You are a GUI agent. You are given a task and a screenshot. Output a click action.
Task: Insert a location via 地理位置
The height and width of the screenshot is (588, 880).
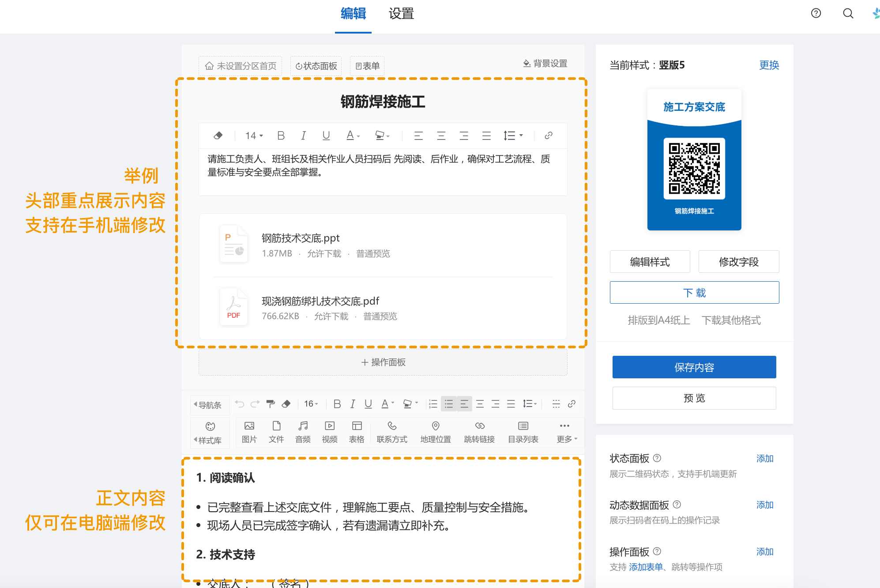(436, 432)
